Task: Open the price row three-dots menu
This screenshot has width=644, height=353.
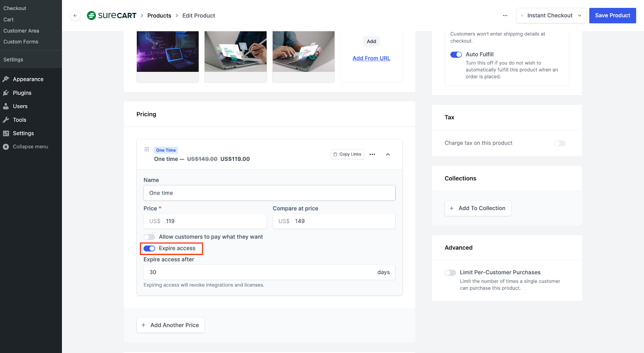Action: pyautogui.click(x=372, y=154)
